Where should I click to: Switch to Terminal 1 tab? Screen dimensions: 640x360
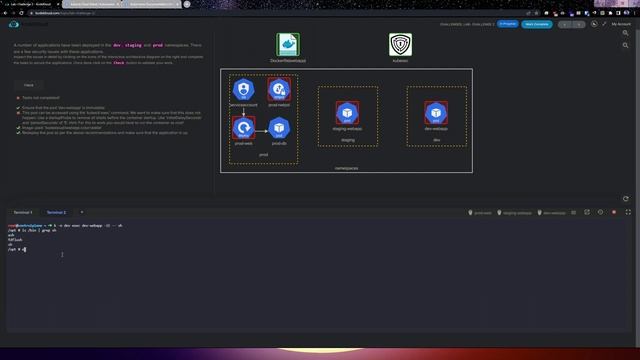tap(23, 213)
